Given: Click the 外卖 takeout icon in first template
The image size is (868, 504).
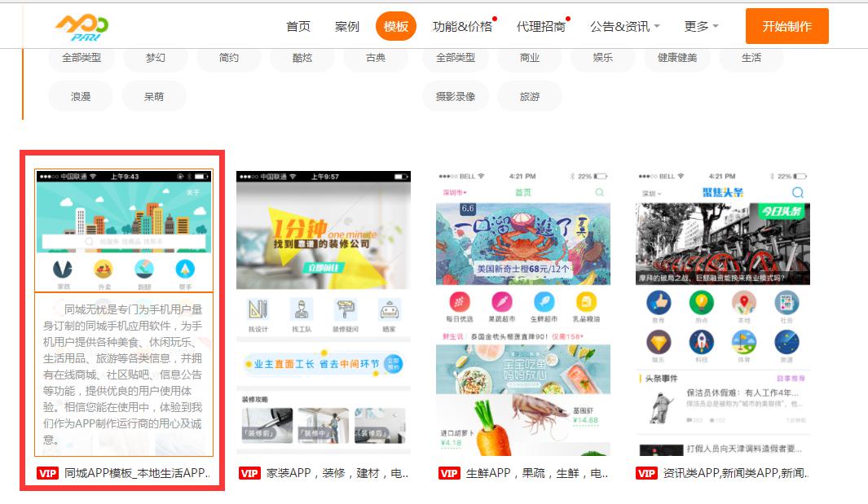Looking at the screenshot, I should point(103,270).
